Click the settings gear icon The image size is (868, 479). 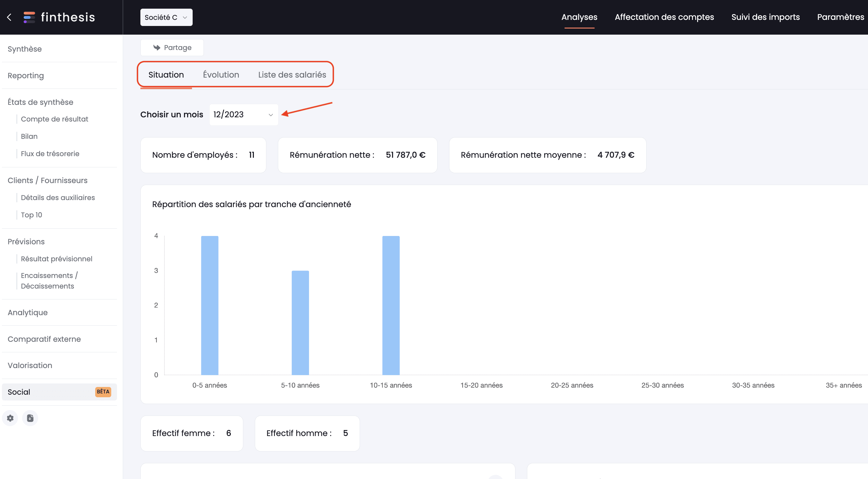(x=10, y=418)
